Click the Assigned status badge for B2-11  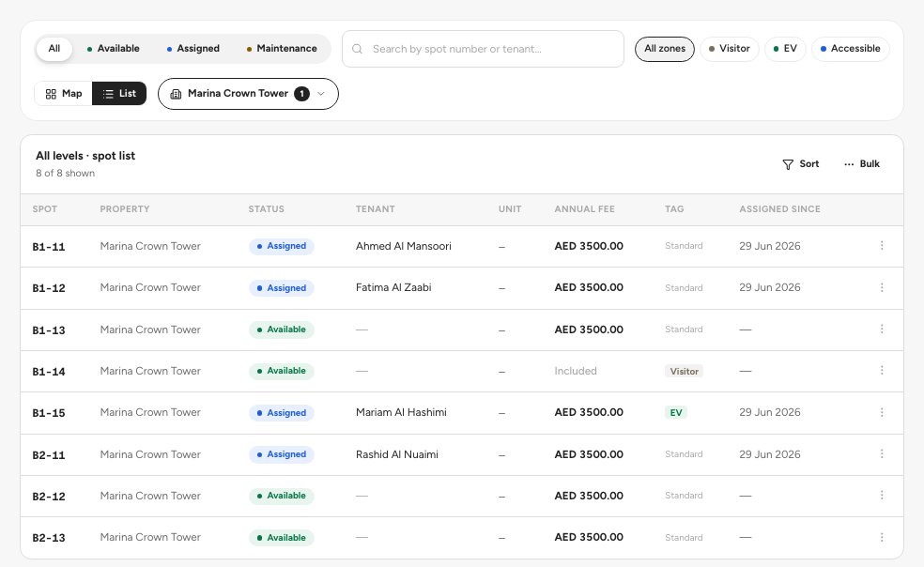[x=282, y=454]
